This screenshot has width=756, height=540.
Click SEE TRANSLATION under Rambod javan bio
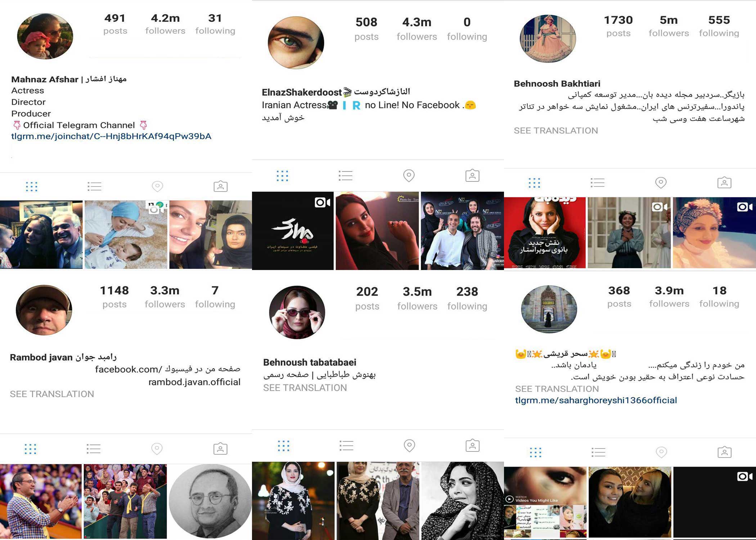(x=52, y=394)
